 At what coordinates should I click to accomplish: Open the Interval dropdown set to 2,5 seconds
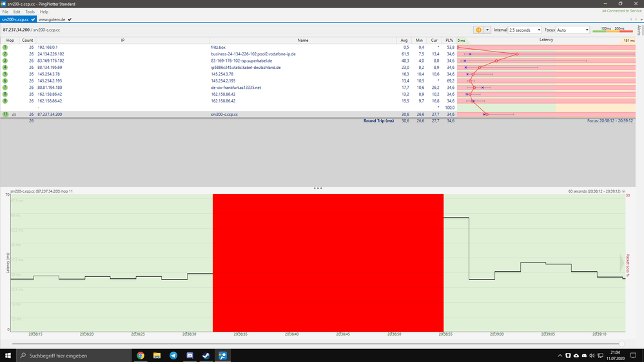pos(525,30)
